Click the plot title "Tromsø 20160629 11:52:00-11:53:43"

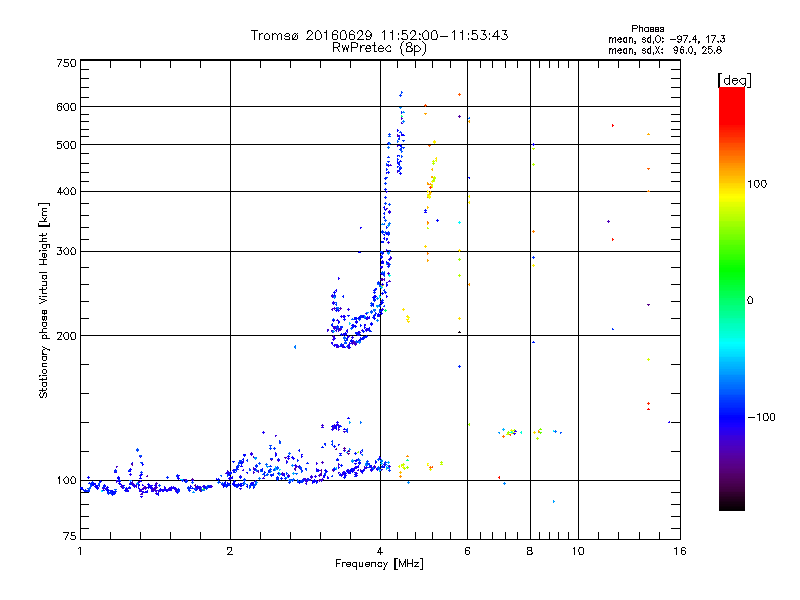[379, 35]
